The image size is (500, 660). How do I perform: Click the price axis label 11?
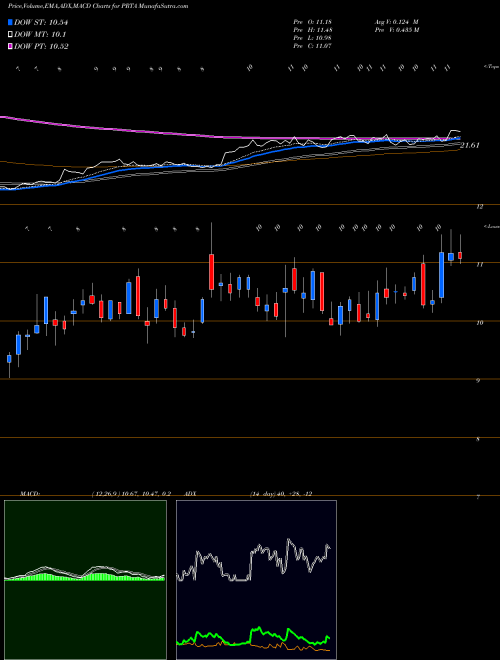coord(479,265)
